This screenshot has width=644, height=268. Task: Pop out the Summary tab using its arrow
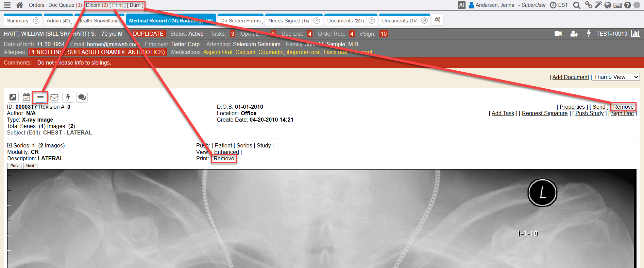[36, 21]
